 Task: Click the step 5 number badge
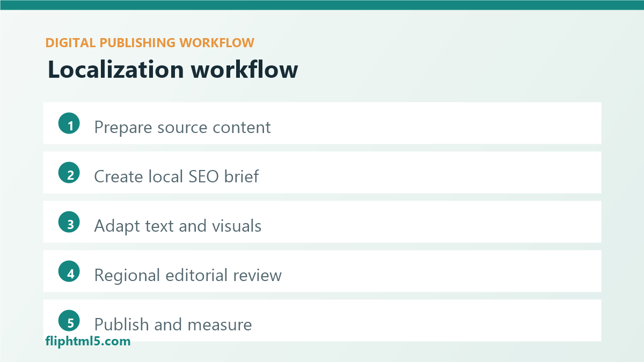(69, 321)
